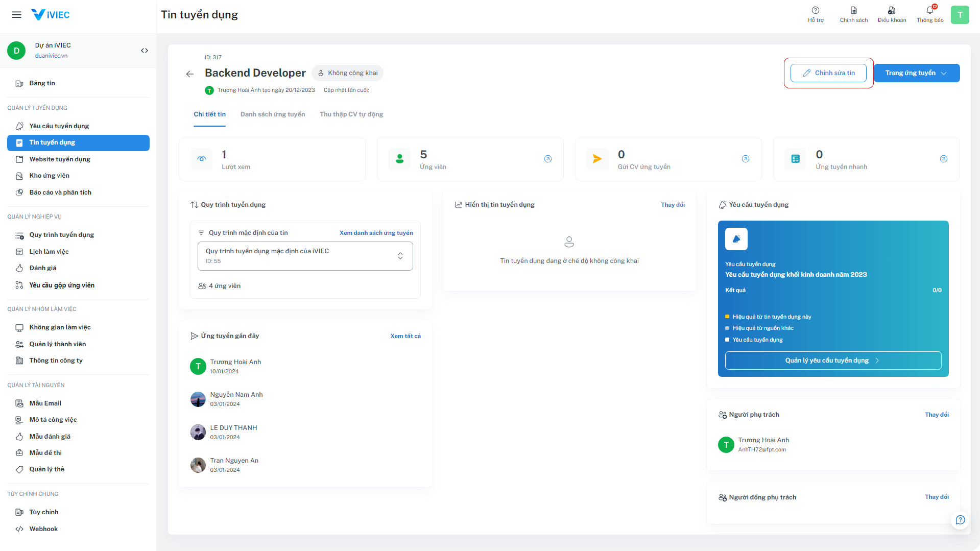The width and height of the screenshot is (980, 551).
Task: Open Gửi CV ứng tuyển arrow icon
Action: pos(745,159)
